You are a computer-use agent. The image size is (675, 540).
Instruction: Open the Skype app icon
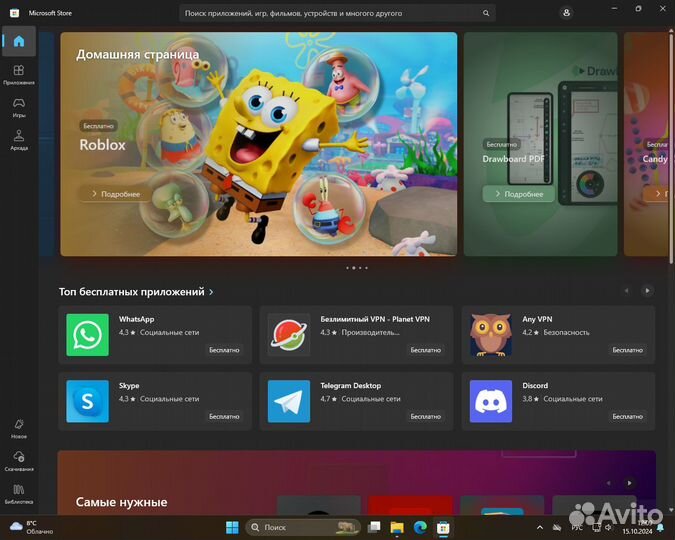tap(87, 401)
